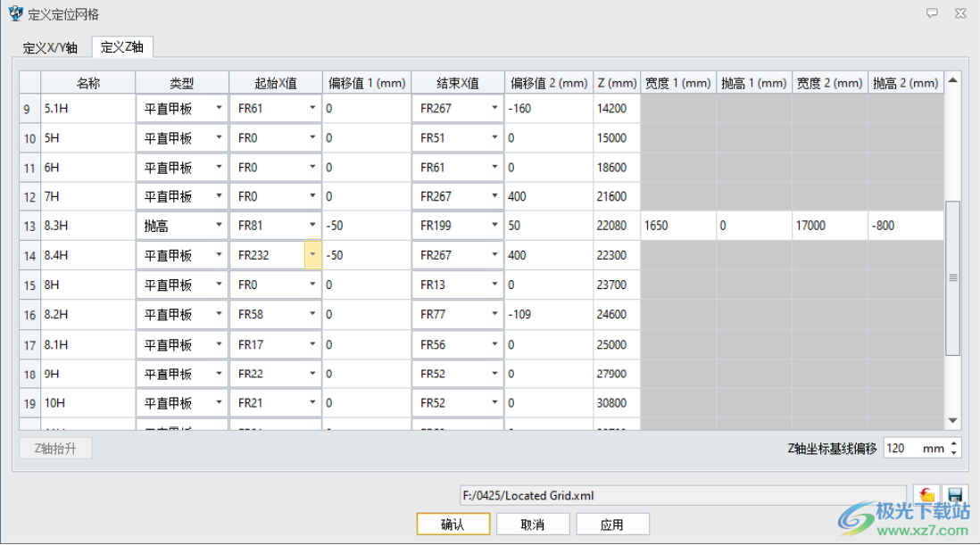
Task: Click the name cell 9H
Action: point(88,374)
